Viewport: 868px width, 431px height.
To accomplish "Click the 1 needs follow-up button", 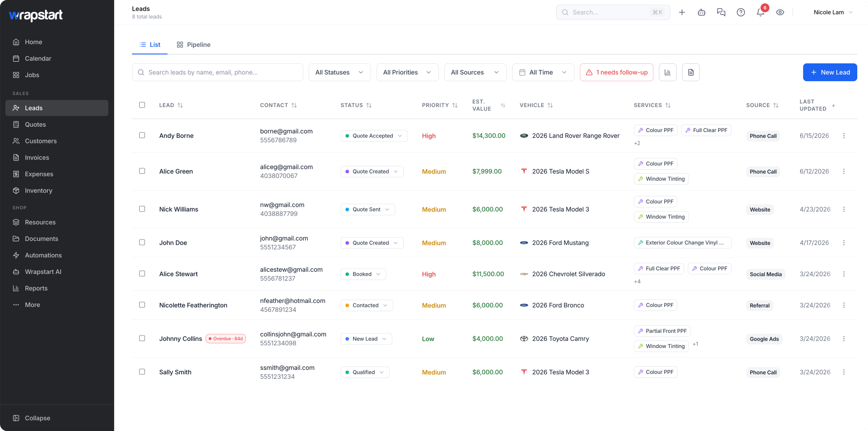I will (x=617, y=72).
